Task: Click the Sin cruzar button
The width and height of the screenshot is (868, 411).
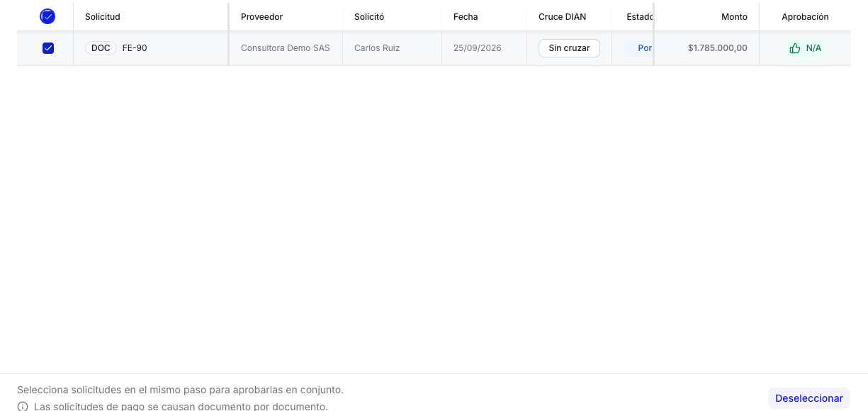Action: pyautogui.click(x=569, y=48)
